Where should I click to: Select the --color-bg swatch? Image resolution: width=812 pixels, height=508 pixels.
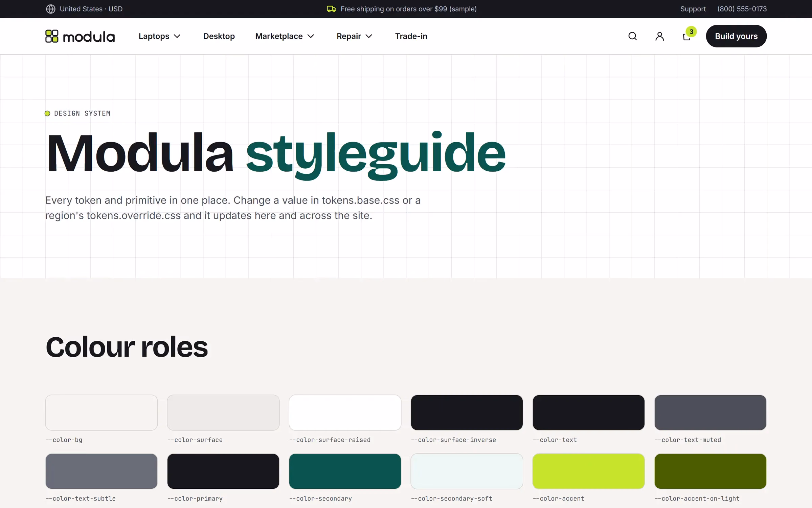pos(101,412)
